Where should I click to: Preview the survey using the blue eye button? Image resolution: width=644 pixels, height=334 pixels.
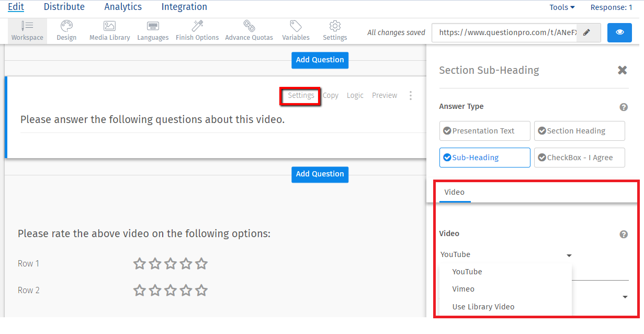click(x=619, y=32)
